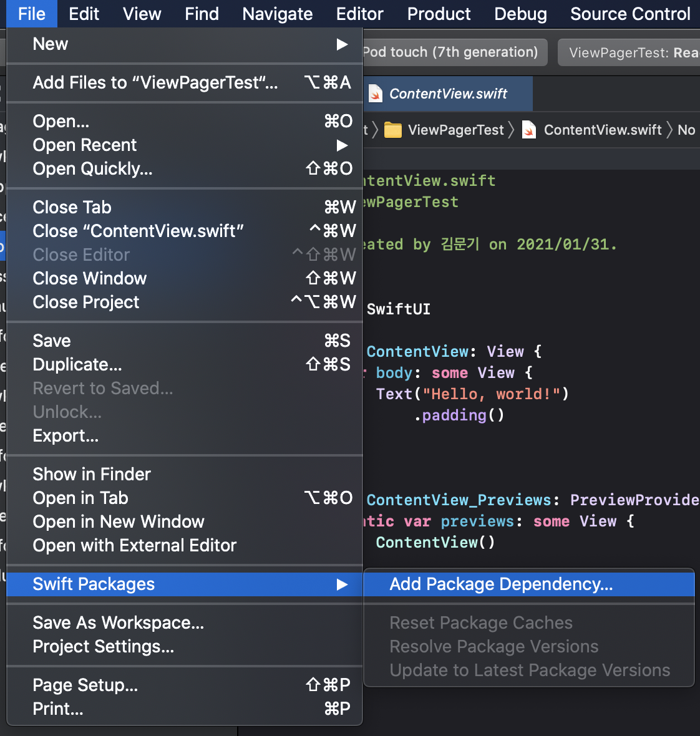Image resolution: width=700 pixels, height=736 pixels.
Task: Open the Editor menu
Action: (x=359, y=14)
